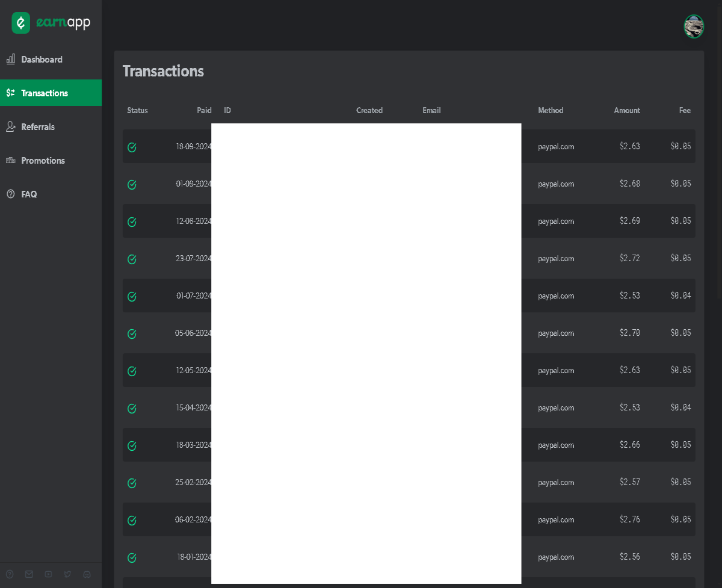Viewport: 722px width, 588px height.
Task: Select the $2.76 transaction row
Action: pyautogui.click(x=409, y=519)
